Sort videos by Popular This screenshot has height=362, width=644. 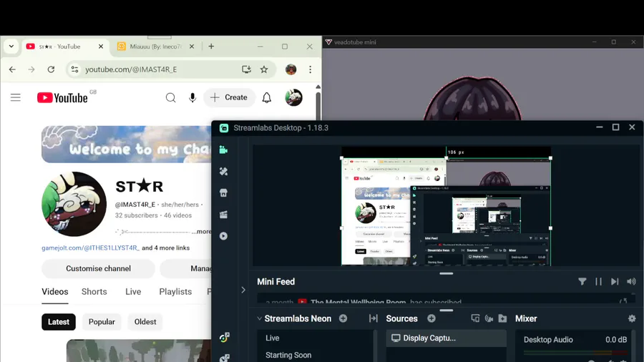(x=102, y=322)
